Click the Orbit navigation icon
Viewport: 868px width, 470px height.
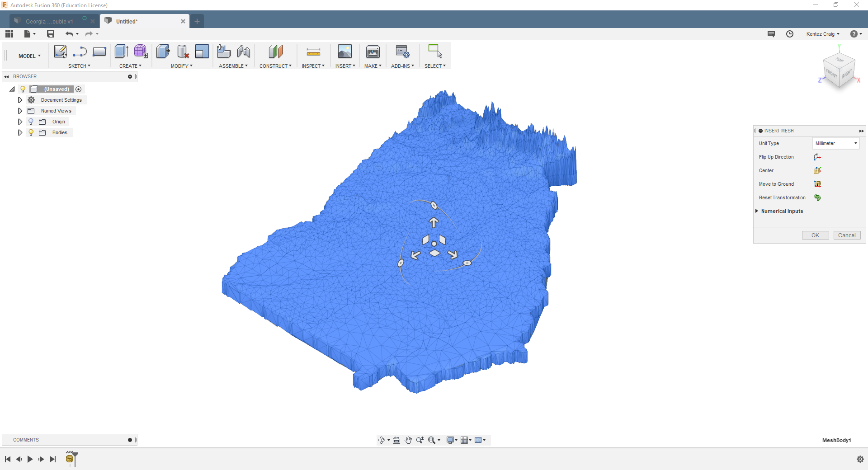(382, 440)
